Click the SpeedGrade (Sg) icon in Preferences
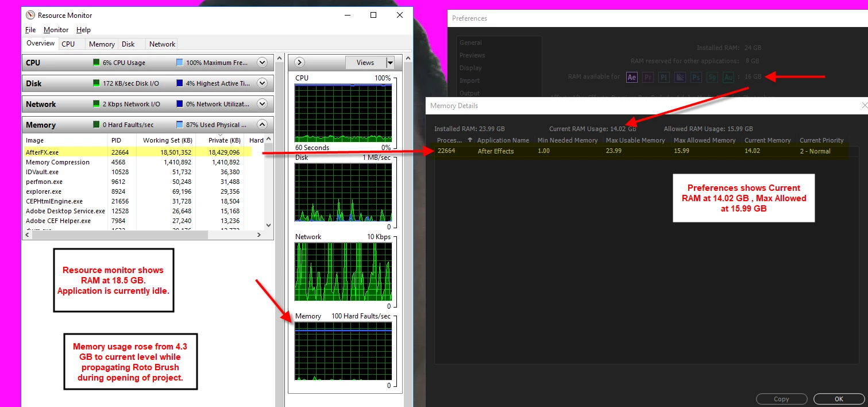 click(x=712, y=77)
